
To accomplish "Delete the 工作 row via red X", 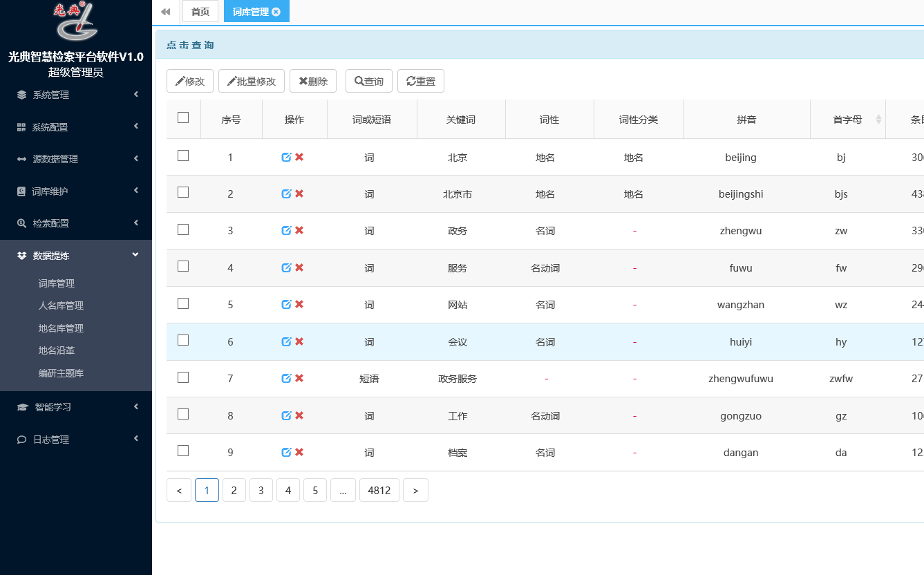I will pyautogui.click(x=299, y=415).
